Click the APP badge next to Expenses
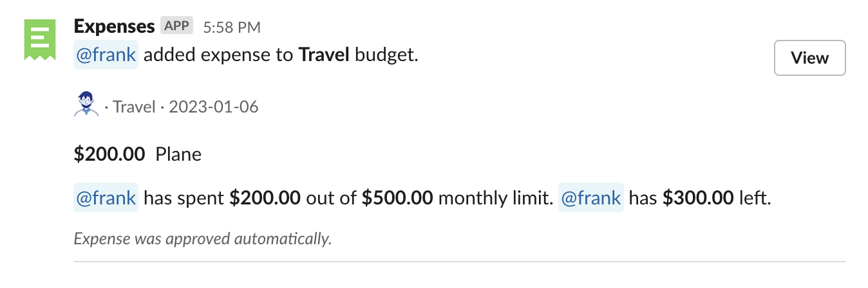The image size is (868, 288). point(176,26)
